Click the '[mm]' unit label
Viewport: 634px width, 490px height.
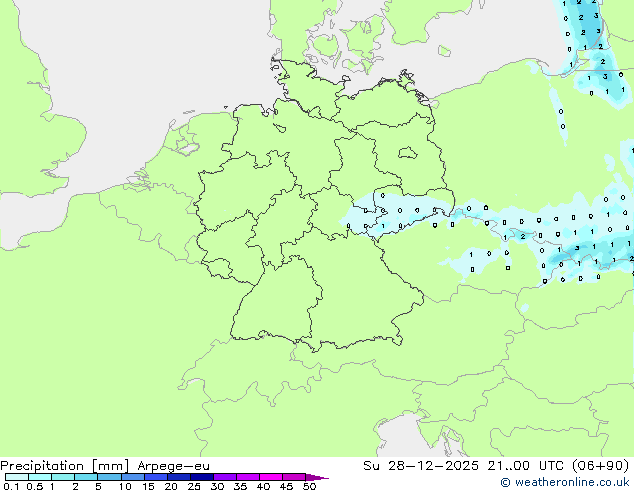tap(110, 466)
